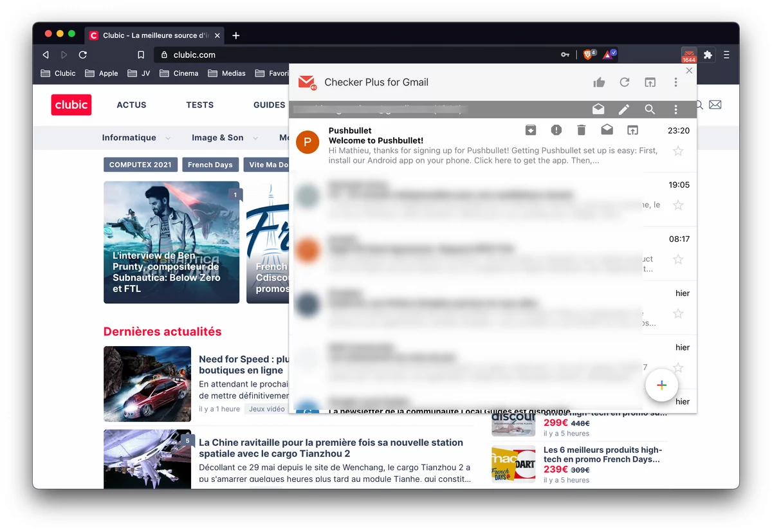Star the email received at 19:05
The image size is (772, 532).
678,205
